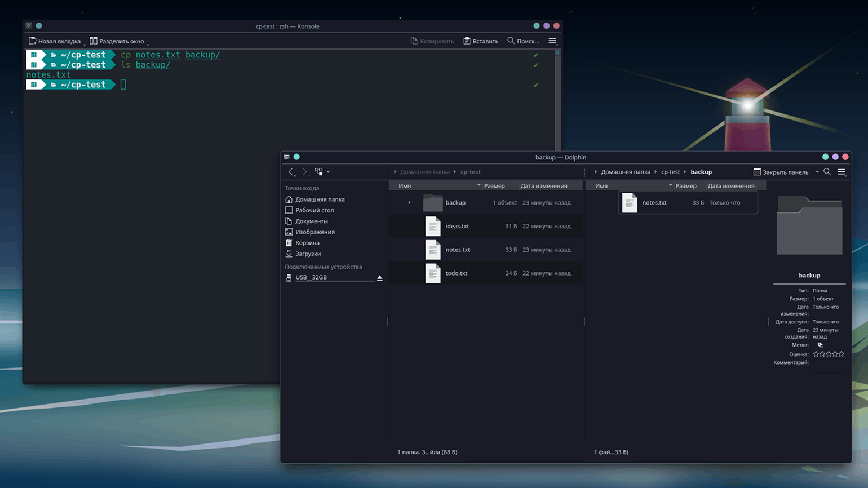Select Загрузки in the places sidebar

tap(308, 254)
